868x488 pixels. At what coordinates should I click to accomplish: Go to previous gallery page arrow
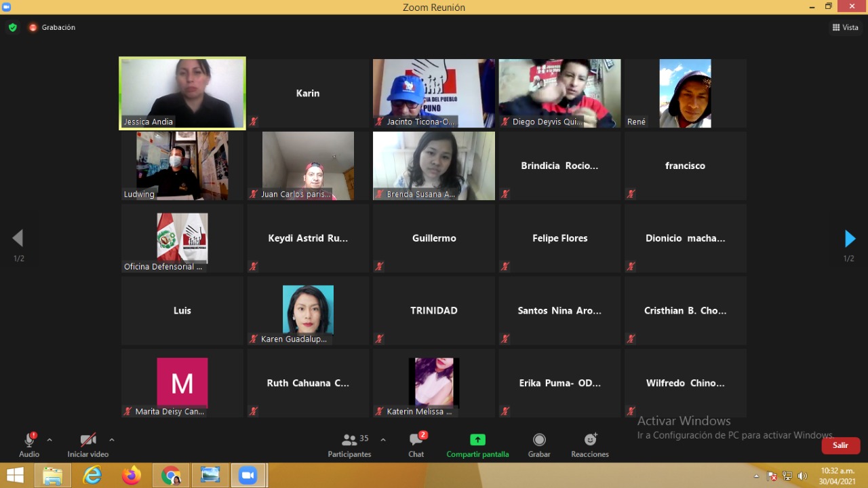[x=18, y=238]
